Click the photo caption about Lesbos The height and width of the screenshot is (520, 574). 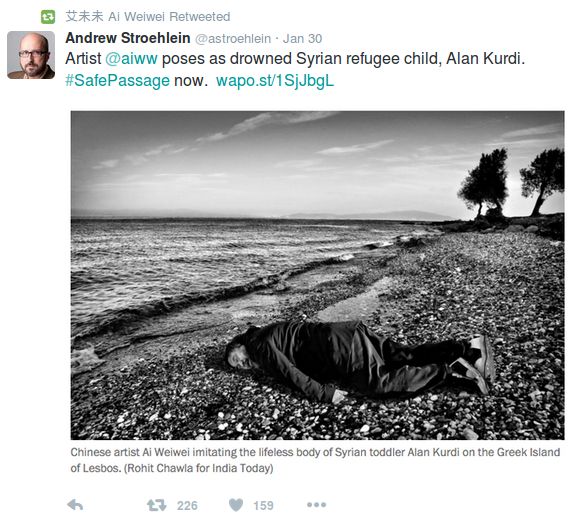click(x=315, y=460)
